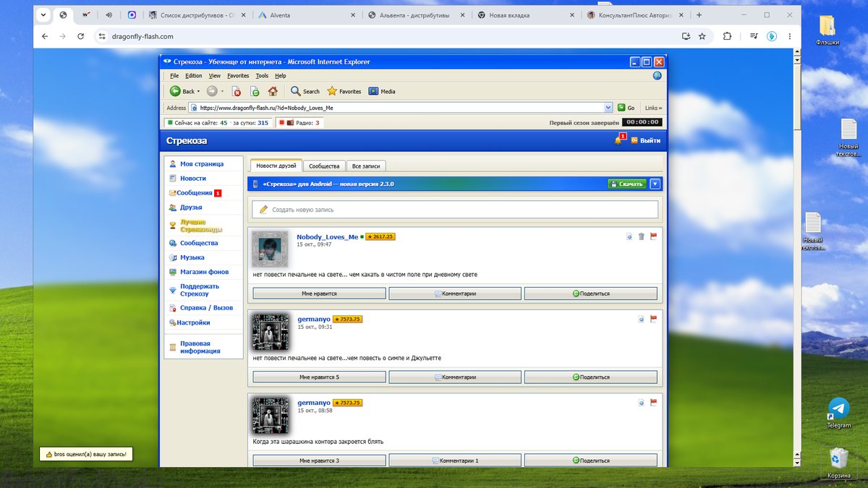Image resolution: width=868 pixels, height=488 pixels.
Task: Open Favorites star in the IE toolbar
Action: tap(344, 91)
